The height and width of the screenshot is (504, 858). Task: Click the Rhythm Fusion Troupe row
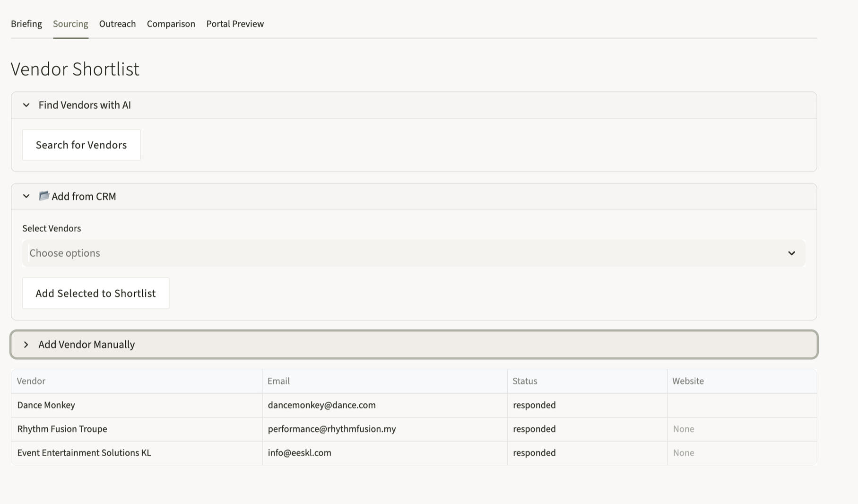point(62,429)
